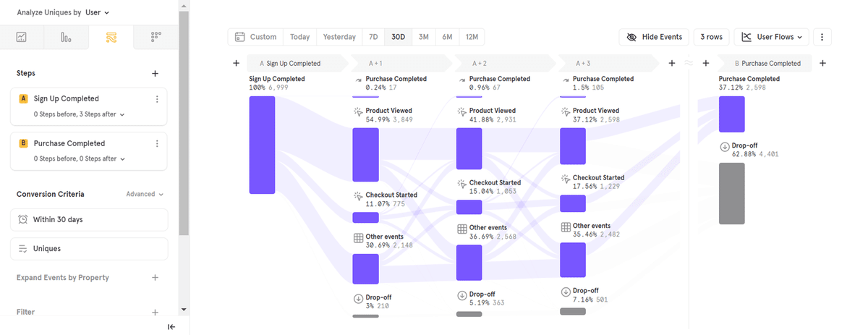Viewport: 868px width, 335px height.
Task: Choose the 12M date range
Action: click(472, 37)
